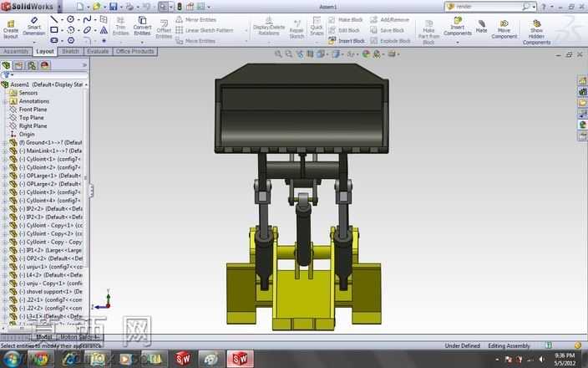Open the Smart Dimension dropdown arrow

tap(33, 43)
